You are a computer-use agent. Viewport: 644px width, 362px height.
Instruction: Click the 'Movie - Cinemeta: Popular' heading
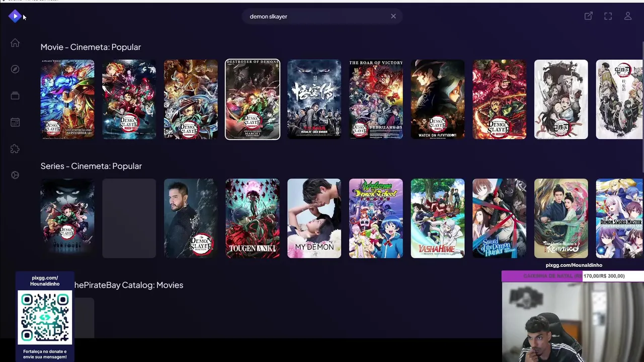pyautogui.click(x=91, y=47)
